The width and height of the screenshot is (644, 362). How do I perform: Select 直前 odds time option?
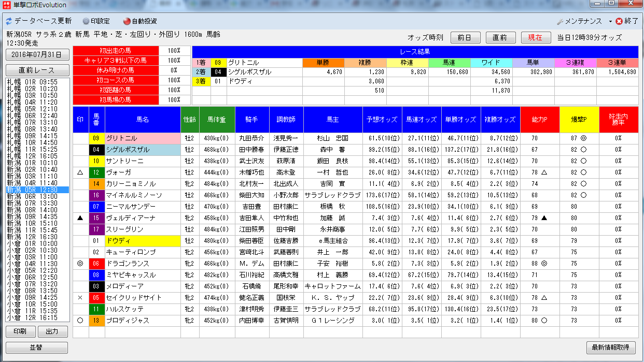tap(500, 37)
